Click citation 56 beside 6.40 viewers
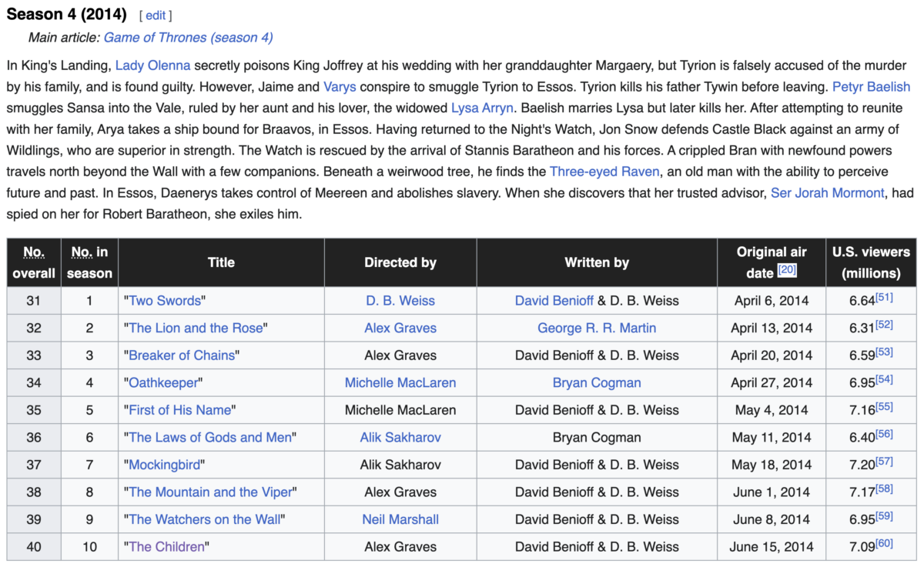 [x=884, y=433]
